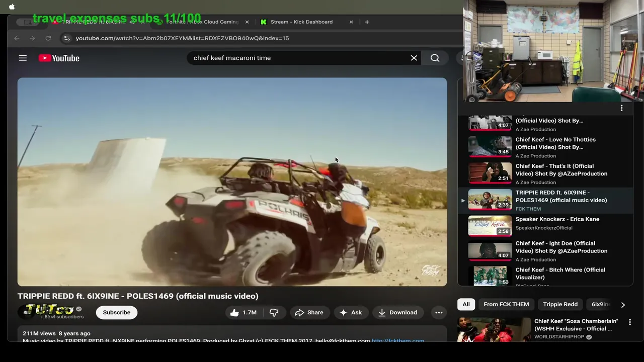
Task: Open the YouTube hamburger guide menu
Action: 23,58
